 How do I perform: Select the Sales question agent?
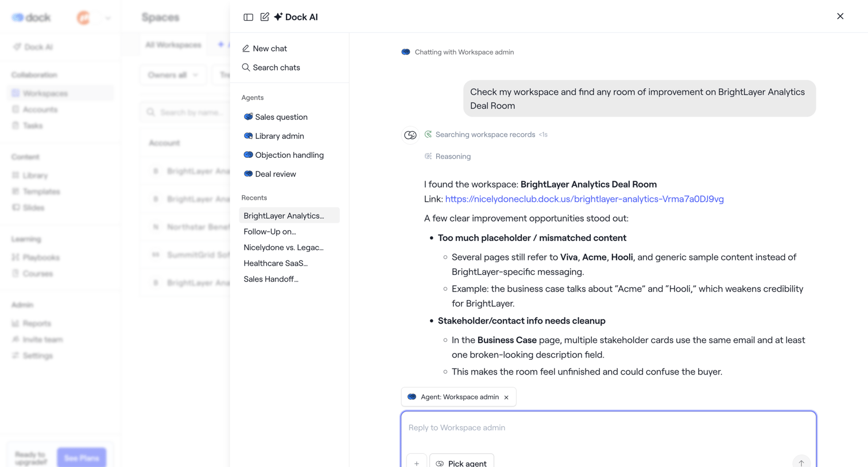[276, 117]
